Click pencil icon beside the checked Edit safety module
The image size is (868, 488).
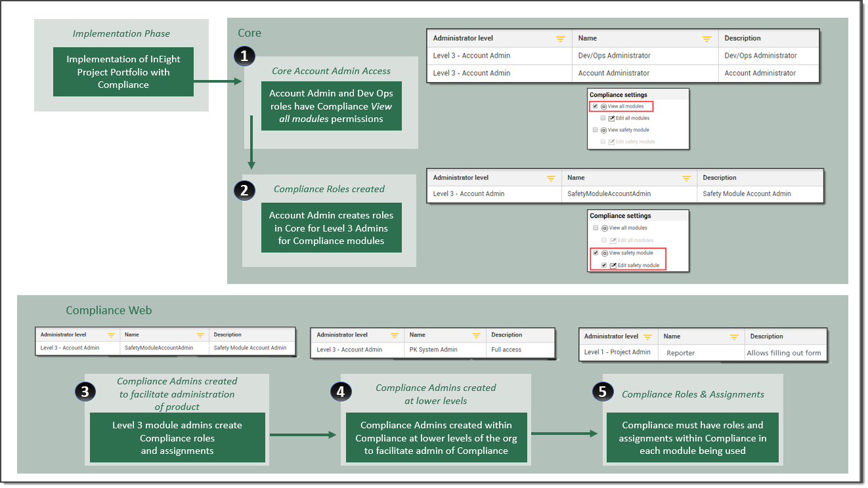[x=613, y=266]
